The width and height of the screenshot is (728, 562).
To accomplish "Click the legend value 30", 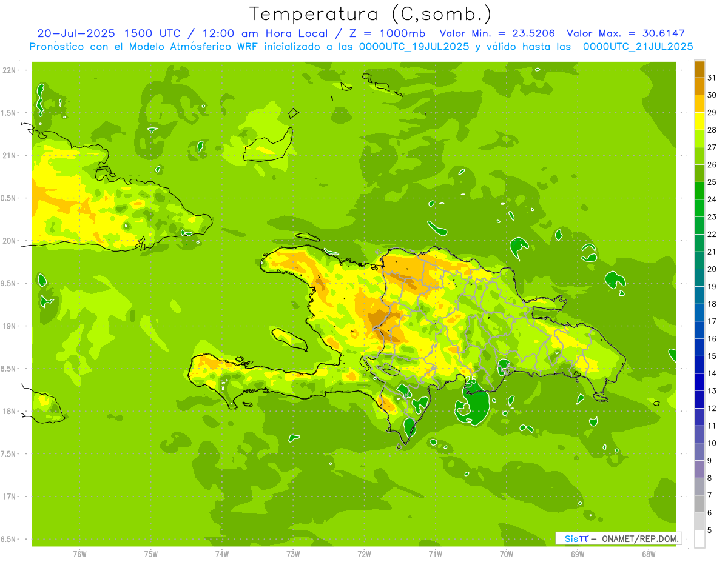I will click(x=712, y=95).
